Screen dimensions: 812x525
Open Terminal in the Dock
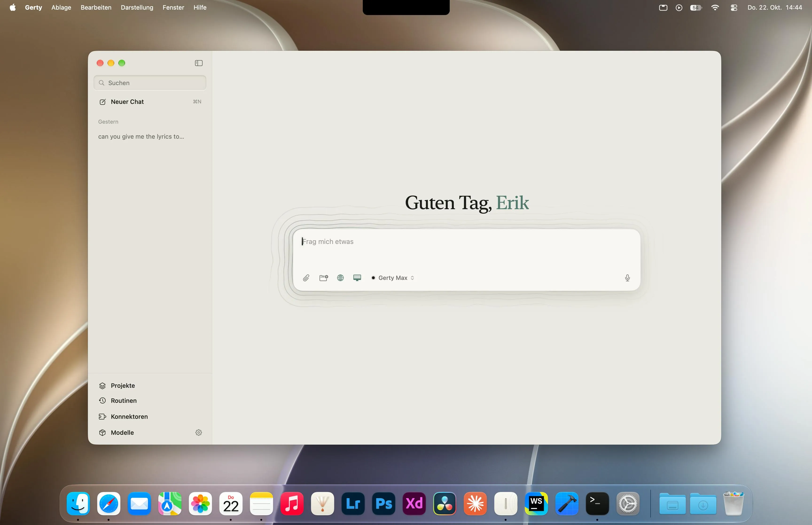[597, 504]
